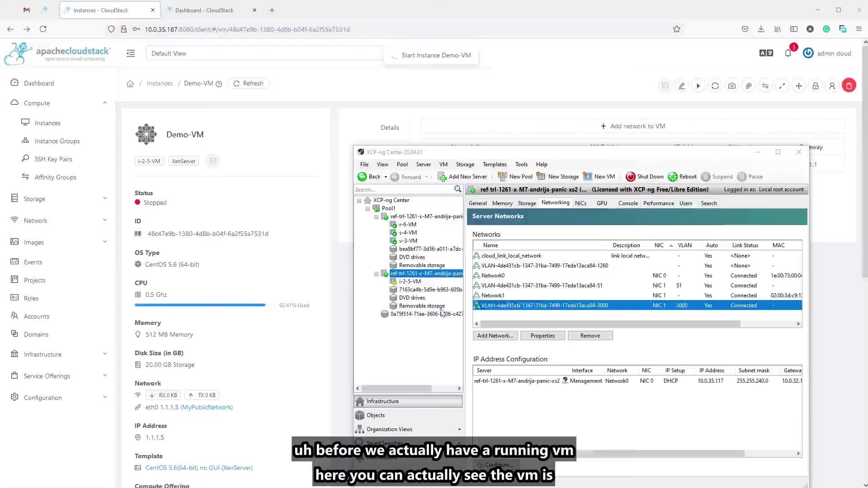
Task: Click the Pause server icon
Action: pyautogui.click(x=741, y=176)
